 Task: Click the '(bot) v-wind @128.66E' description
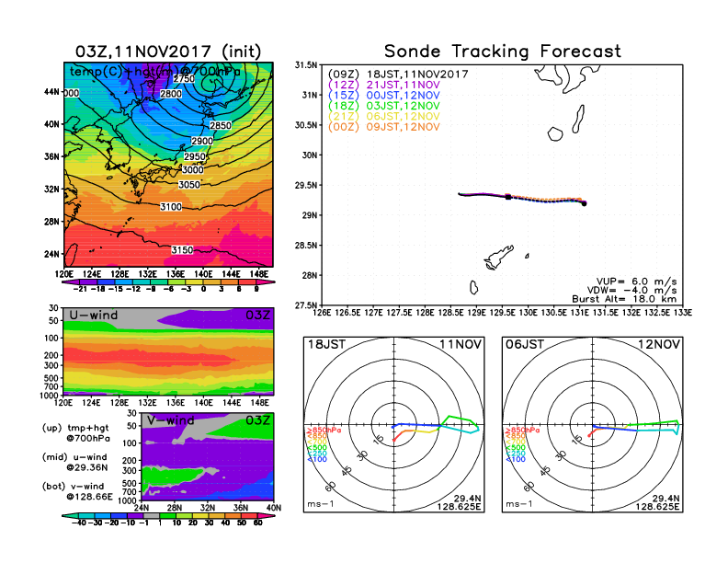(77, 491)
